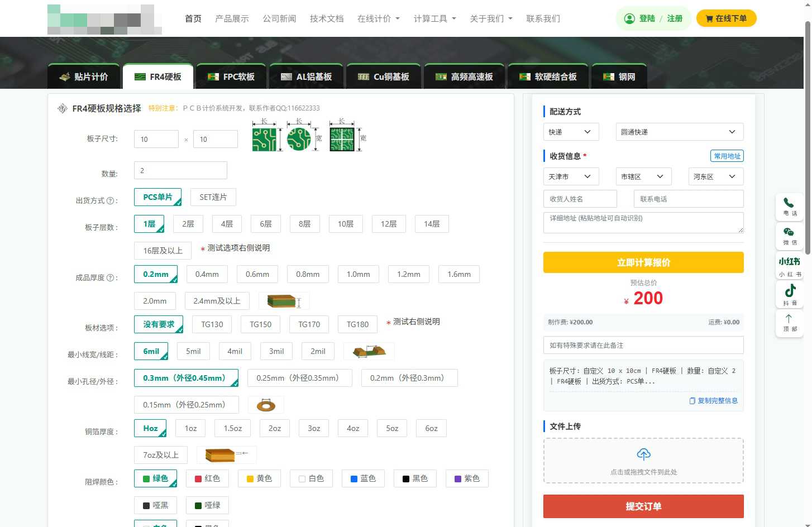Select the SET连片 delivery option
This screenshot has height=527, width=812.
tap(213, 197)
